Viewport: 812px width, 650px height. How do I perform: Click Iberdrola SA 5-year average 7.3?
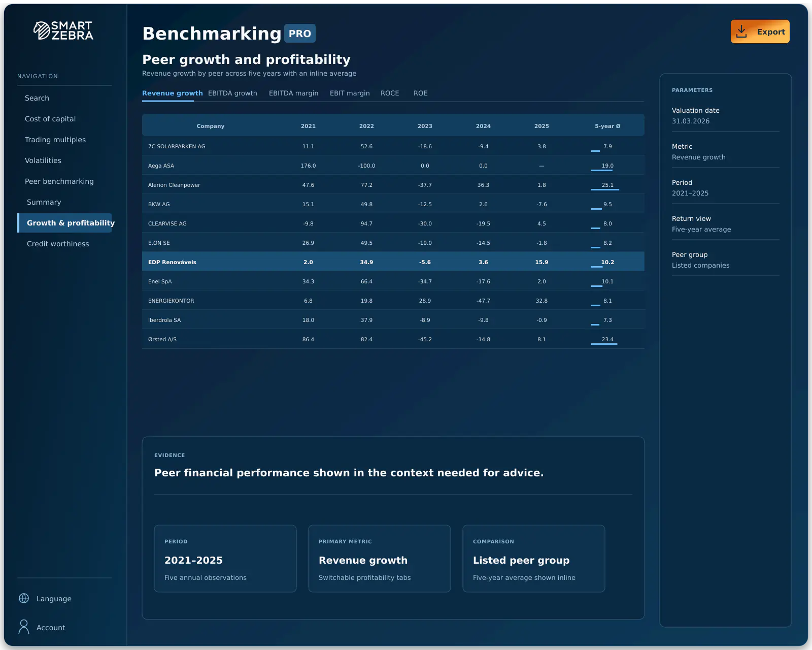[x=607, y=320]
